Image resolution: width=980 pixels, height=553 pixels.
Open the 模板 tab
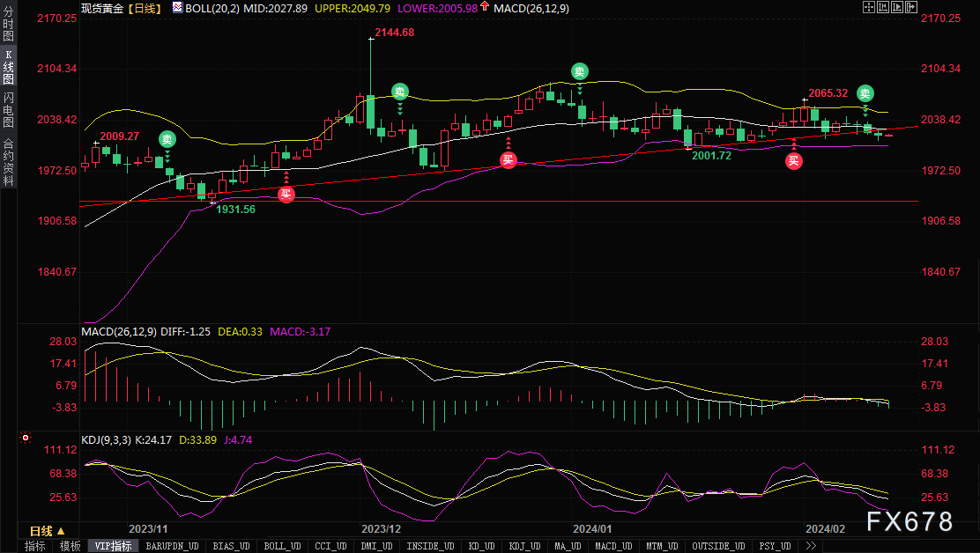pos(70,546)
